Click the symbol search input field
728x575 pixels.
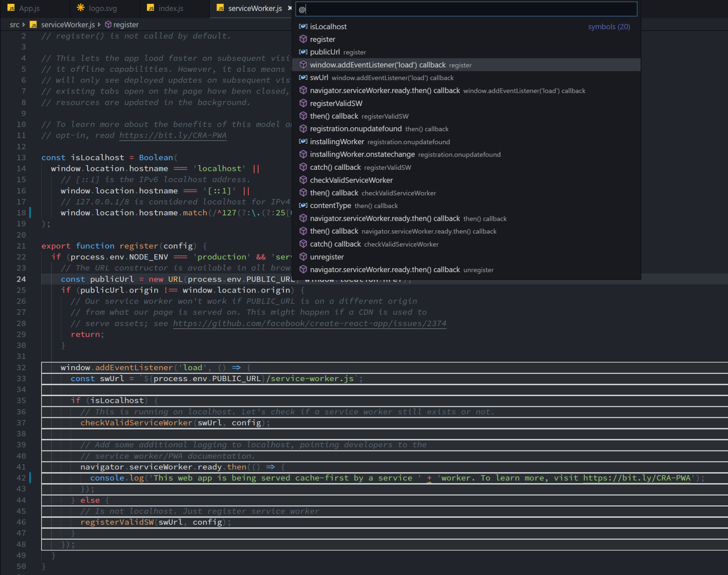click(x=466, y=9)
